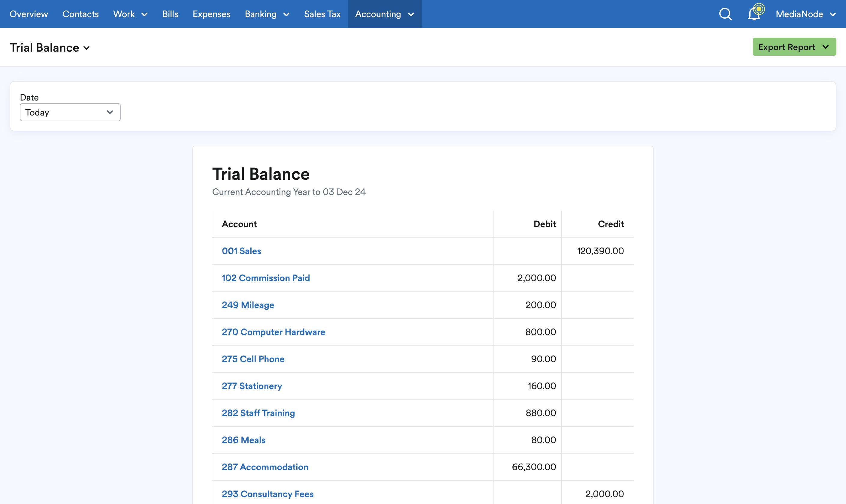Viewport: 846px width, 504px height.
Task: Open the 286 Meals account
Action: (x=243, y=440)
